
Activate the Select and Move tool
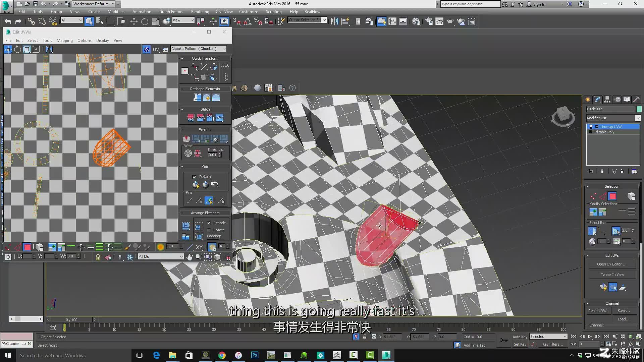click(x=134, y=21)
